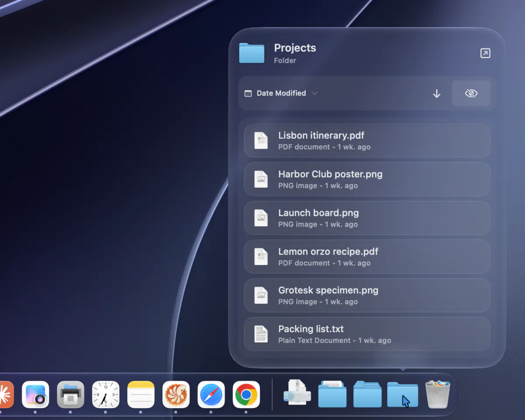Open the Clock app in the Dock
Screen dimensions: 525x420
click(x=105, y=395)
